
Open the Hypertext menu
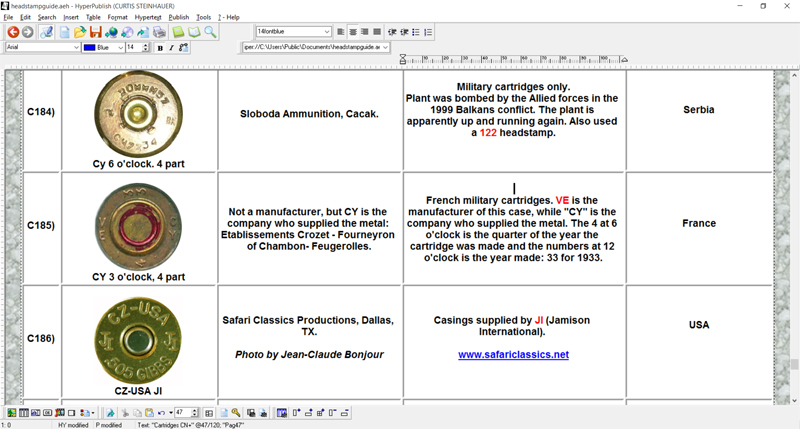(x=148, y=17)
